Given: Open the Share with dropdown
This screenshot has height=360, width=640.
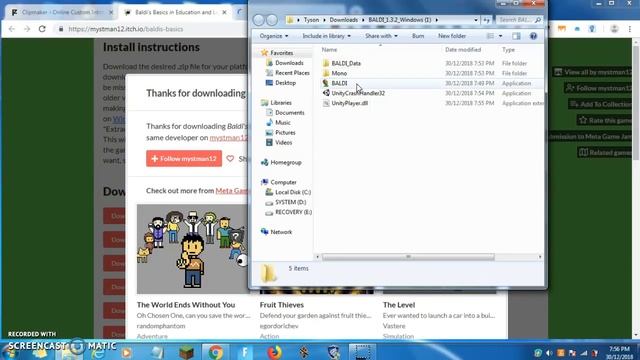Looking at the screenshot, I should click(381, 36).
